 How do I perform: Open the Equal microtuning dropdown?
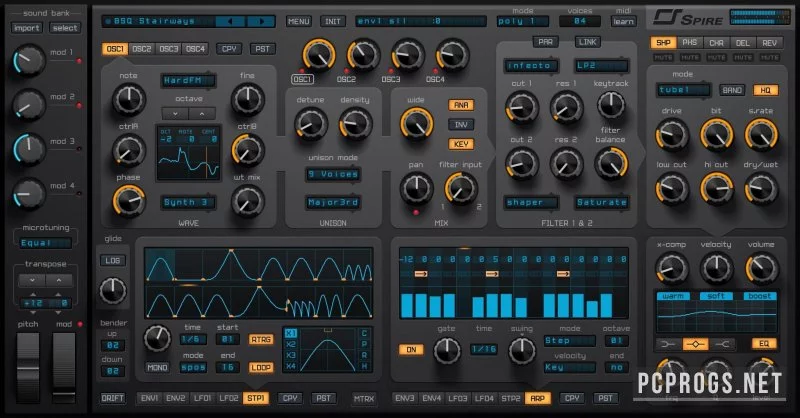45,243
